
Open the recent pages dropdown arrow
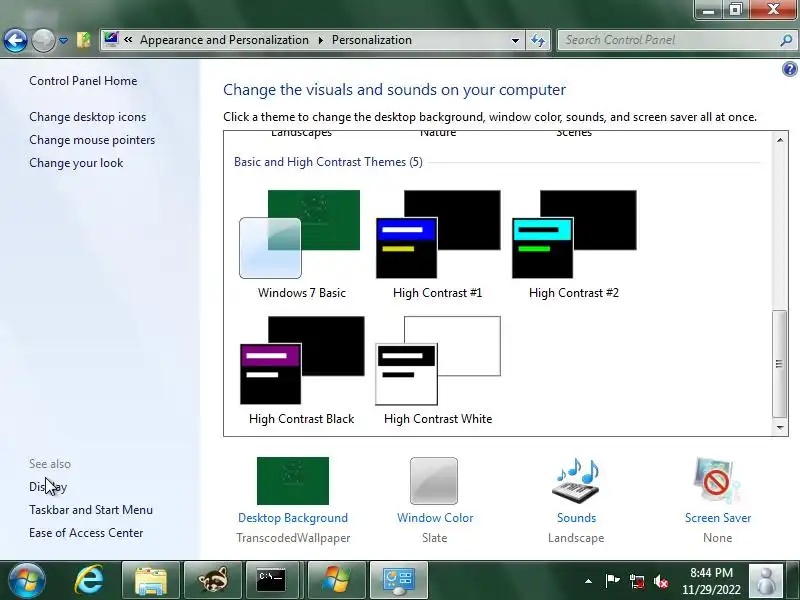coord(63,40)
